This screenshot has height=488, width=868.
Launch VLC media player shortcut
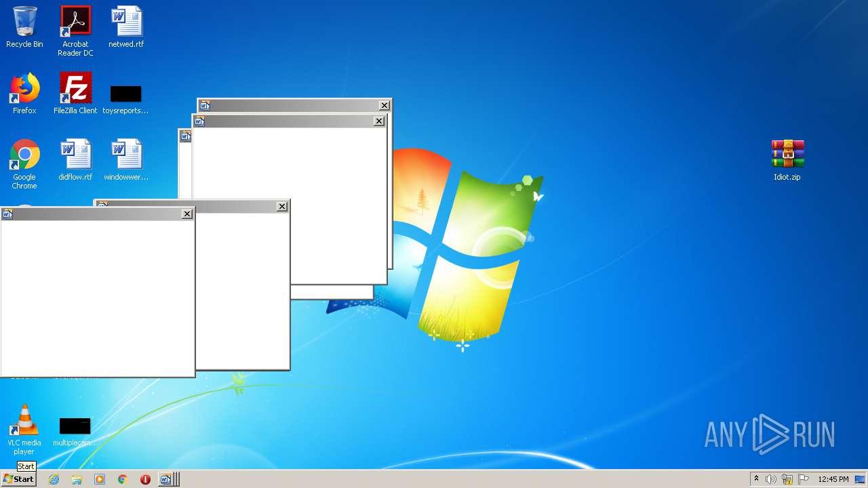point(24,430)
